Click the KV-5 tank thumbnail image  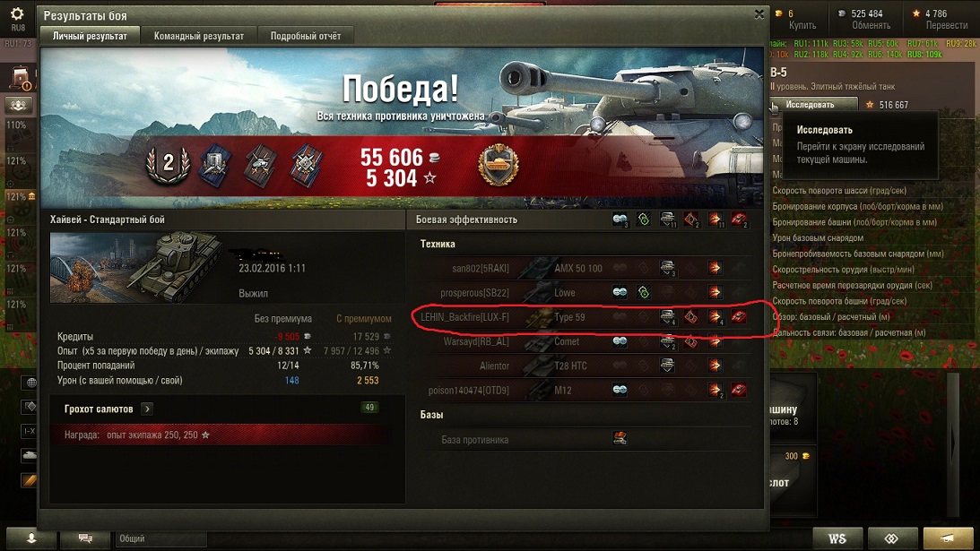tap(135, 268)
